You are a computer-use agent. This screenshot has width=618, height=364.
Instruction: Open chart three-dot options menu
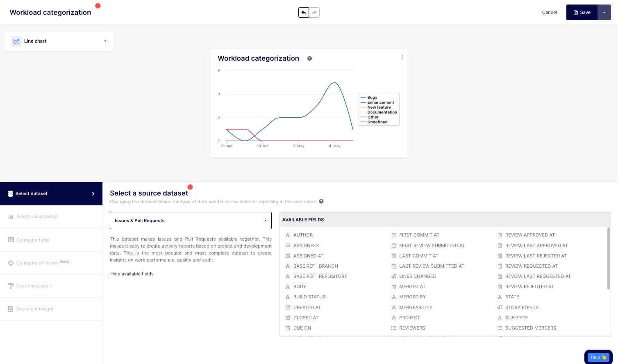(402, 57)
